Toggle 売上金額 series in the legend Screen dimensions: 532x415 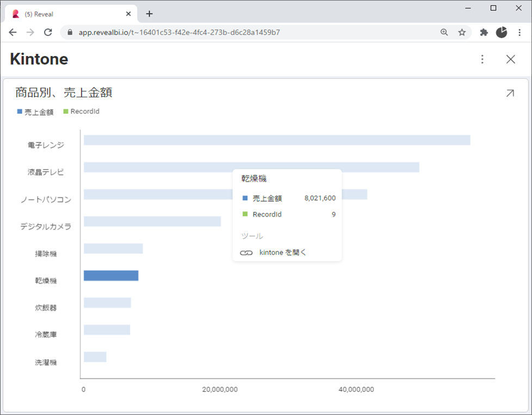click(35, 112)
